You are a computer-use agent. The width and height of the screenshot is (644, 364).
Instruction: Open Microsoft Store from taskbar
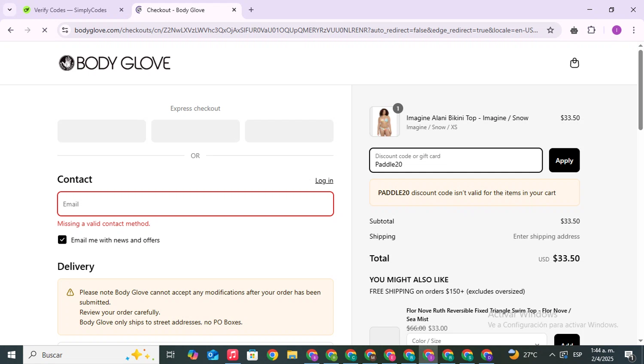[252, 355]
